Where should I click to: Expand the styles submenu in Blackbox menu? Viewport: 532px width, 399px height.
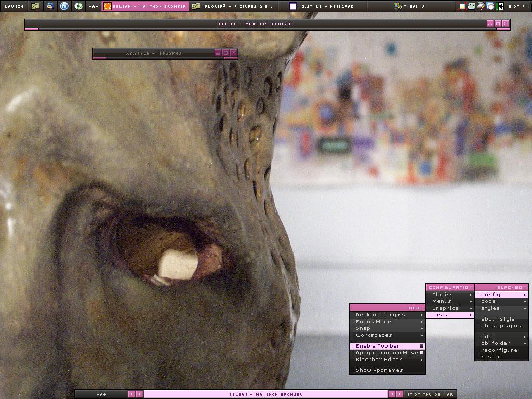[501, 308]
